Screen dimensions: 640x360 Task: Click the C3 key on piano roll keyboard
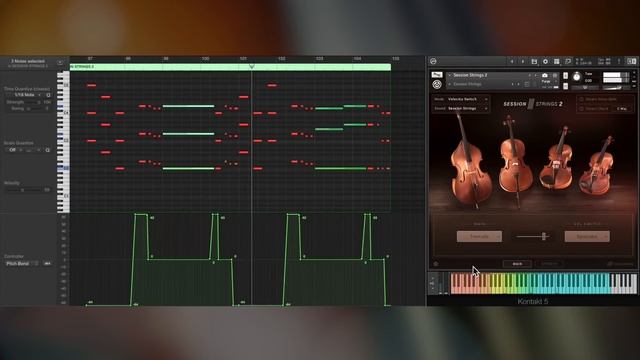(x=64, y=140)
